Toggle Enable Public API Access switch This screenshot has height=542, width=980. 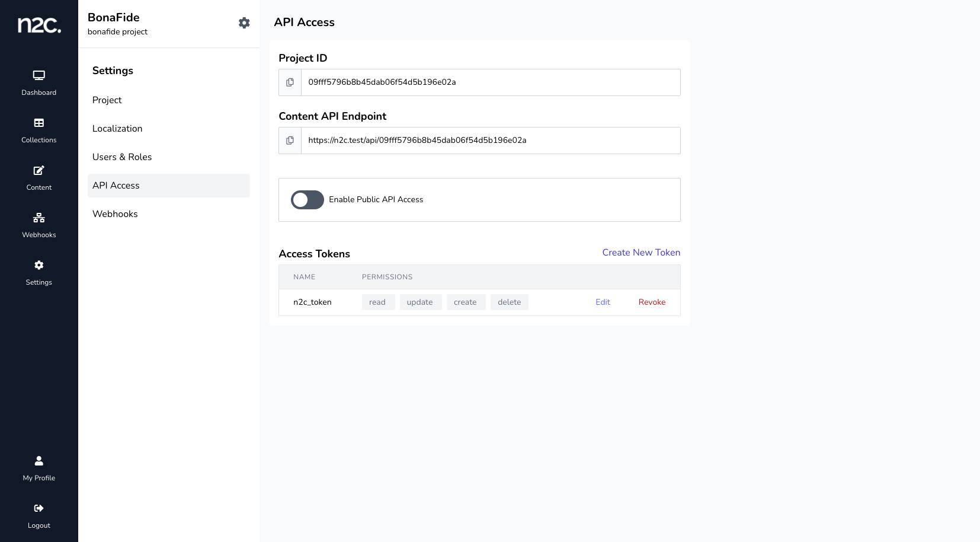coord(307,200)
